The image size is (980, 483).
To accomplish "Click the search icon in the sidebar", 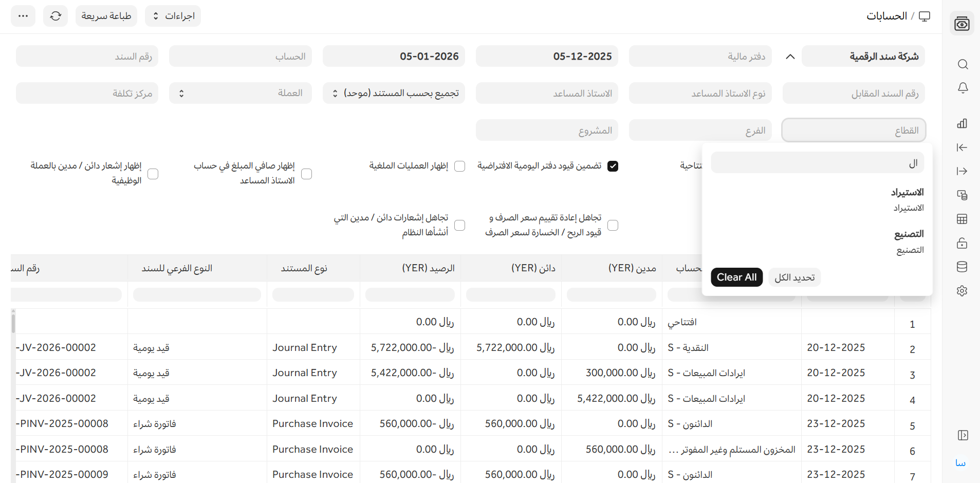I will [x=963, y=64].
